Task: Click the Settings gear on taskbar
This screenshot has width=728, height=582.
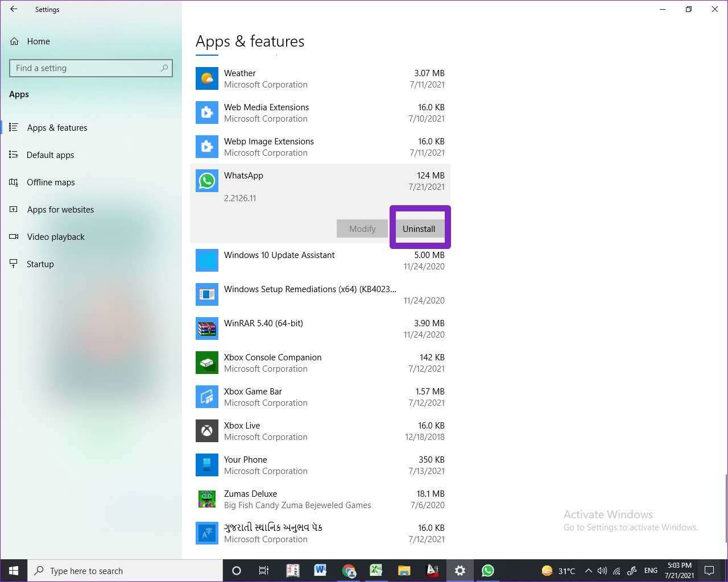Action: 460,571
